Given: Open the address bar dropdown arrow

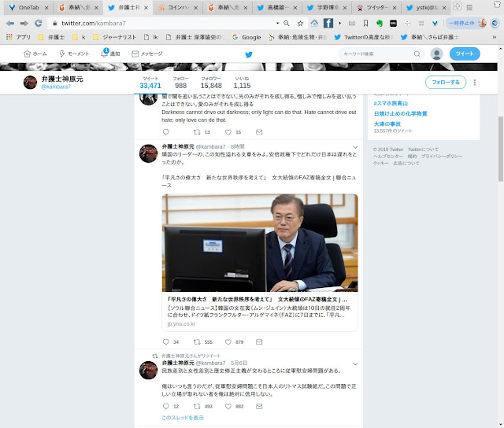Looking at the screenshot, I should pos(278,23).
